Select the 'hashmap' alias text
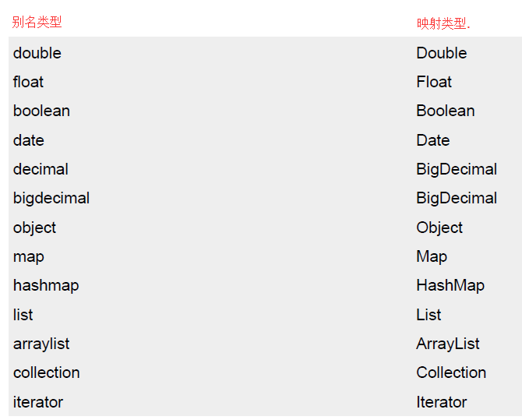 46,286
